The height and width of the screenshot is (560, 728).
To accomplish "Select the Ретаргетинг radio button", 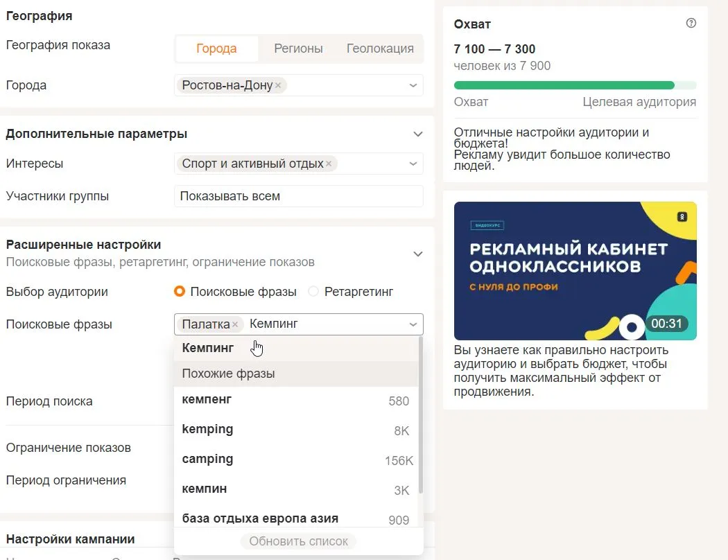I will click(313, 292).
